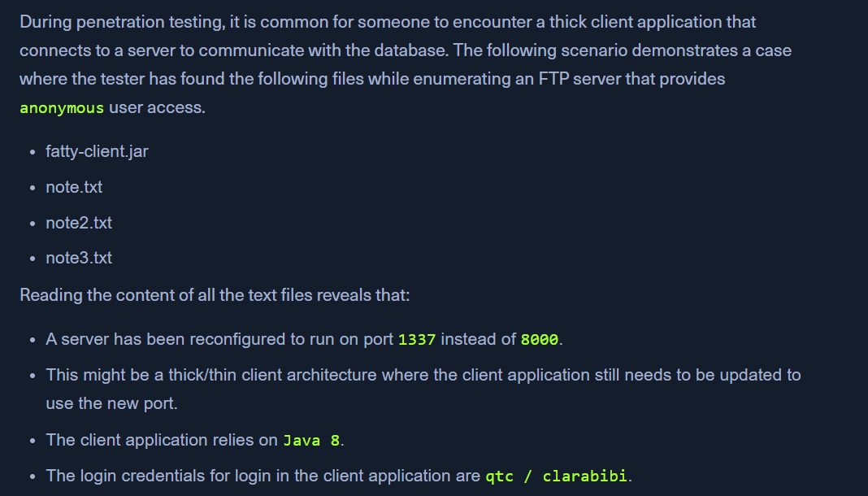
Task: Click the note3.txt file entry
Action: point(79,258)
